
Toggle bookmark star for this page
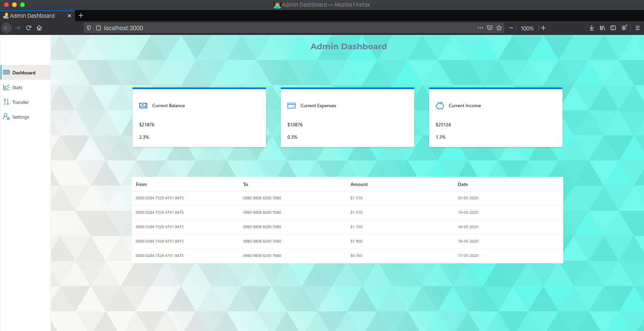pos(499,28)
